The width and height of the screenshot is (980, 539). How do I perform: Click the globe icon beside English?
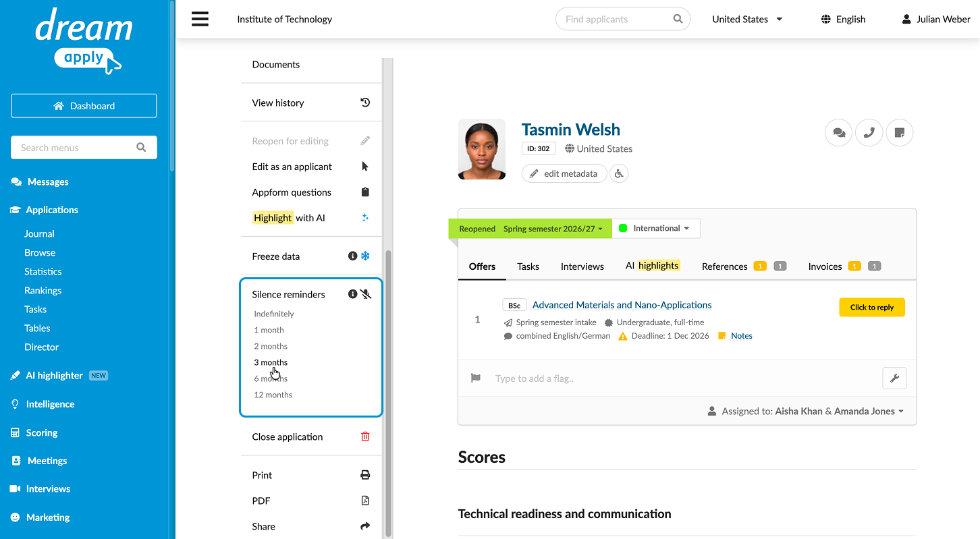pos(825,20)
